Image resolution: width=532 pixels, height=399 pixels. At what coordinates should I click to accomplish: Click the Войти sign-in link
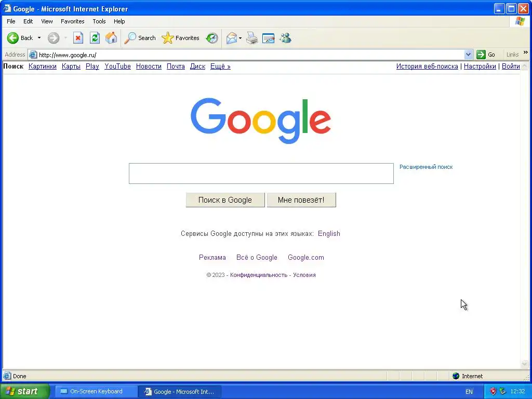pos(511,66)
